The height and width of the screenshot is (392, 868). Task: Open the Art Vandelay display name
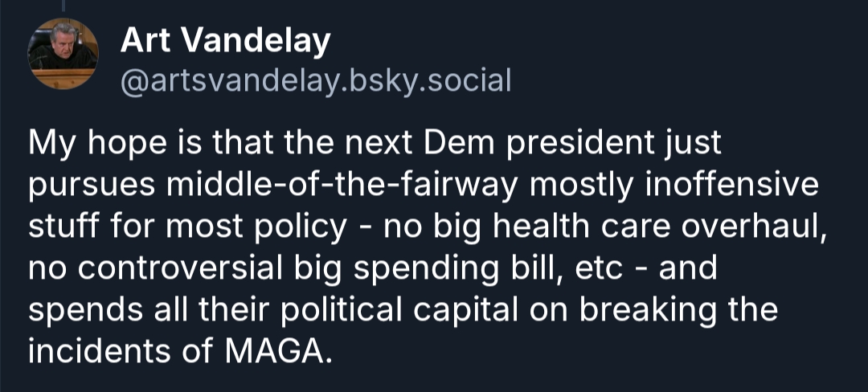point(225,41)
